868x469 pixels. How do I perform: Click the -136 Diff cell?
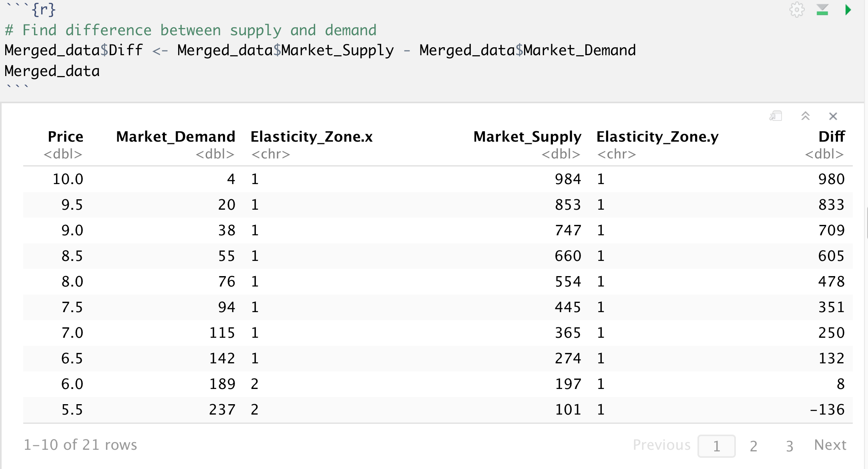point(827,410)
